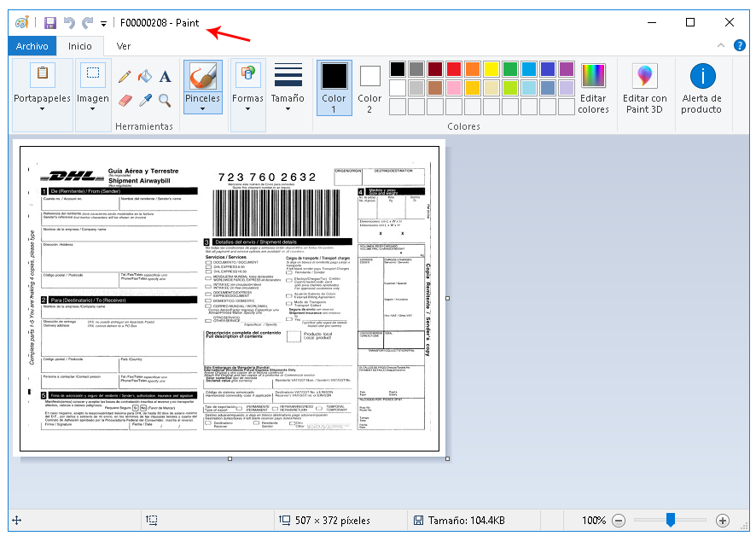This screenshot has height=536, width=756.
Task: Maximize the Paint window
Action: click(x=690, y=23)
